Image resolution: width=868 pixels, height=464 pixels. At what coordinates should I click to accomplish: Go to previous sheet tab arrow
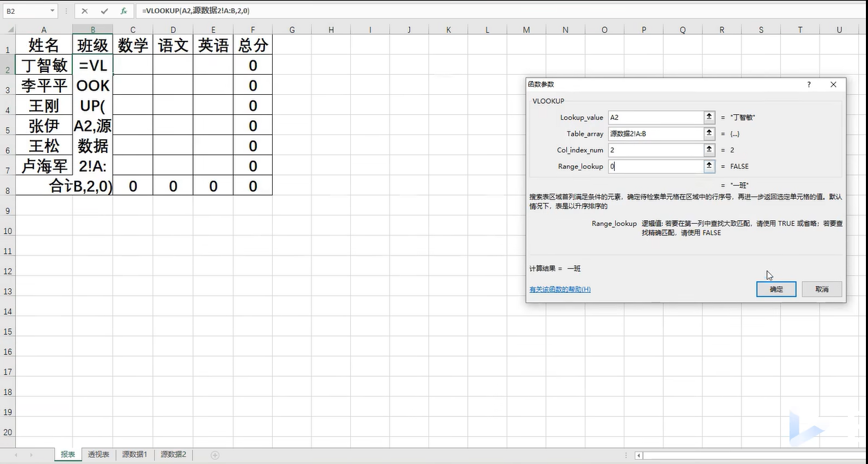17,455
